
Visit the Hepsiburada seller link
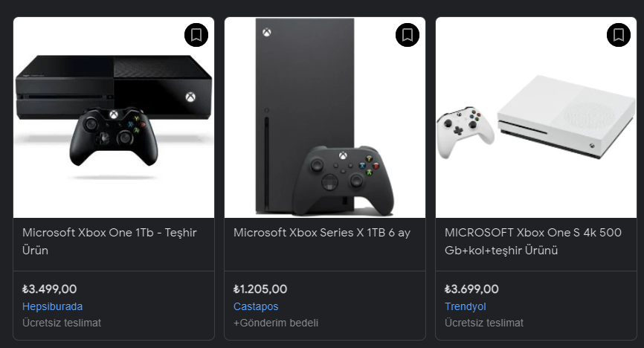click(x=53, y=306)
